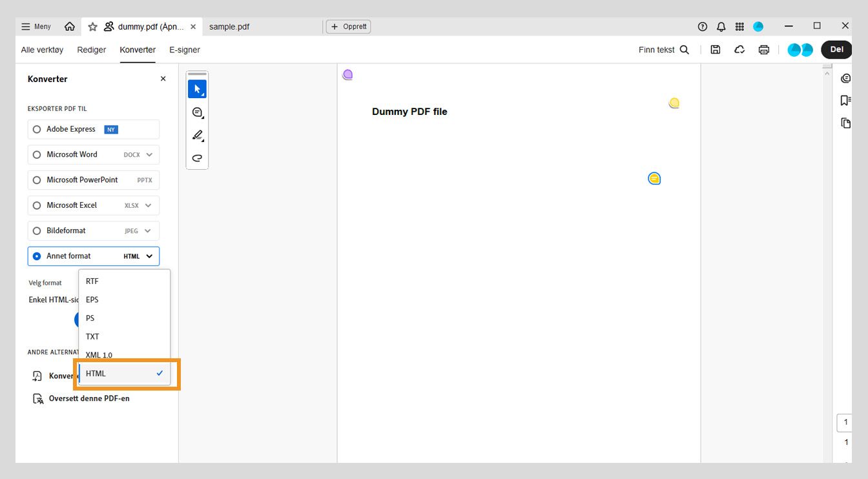This screenshot has width=868, height=479.
Task: Open the comments panel icon on right rail
Action: pos(845,78)
